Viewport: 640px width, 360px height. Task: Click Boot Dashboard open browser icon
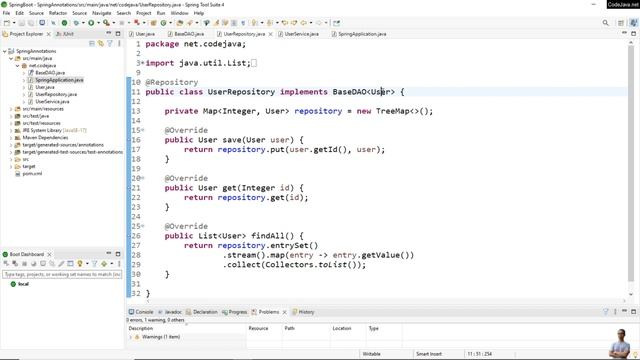[x=33, y=264]
